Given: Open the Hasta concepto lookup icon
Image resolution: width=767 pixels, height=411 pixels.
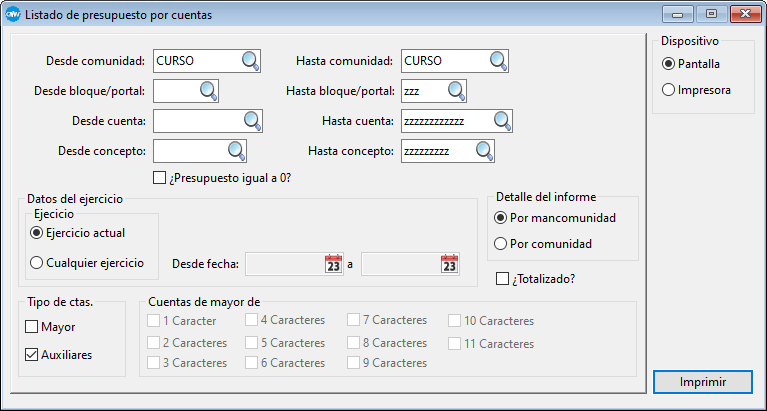Looking at the screenshot, I should point(484,151).
